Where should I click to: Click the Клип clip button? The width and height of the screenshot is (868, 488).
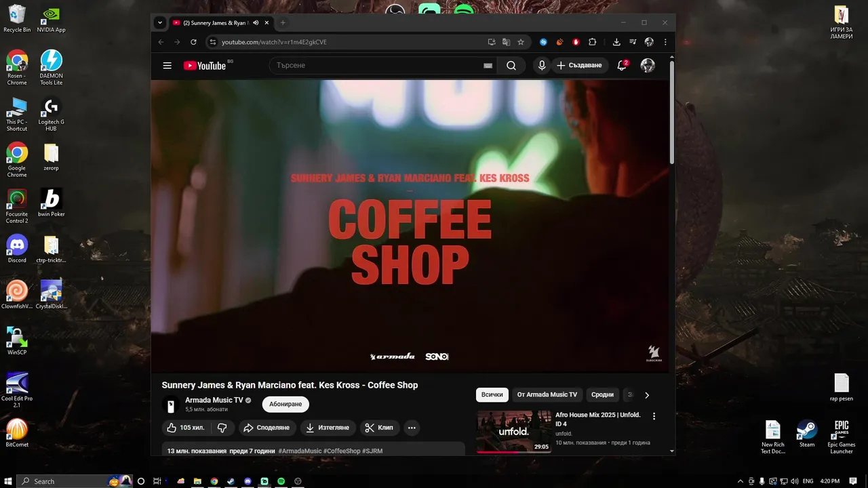tap(379, 428)
